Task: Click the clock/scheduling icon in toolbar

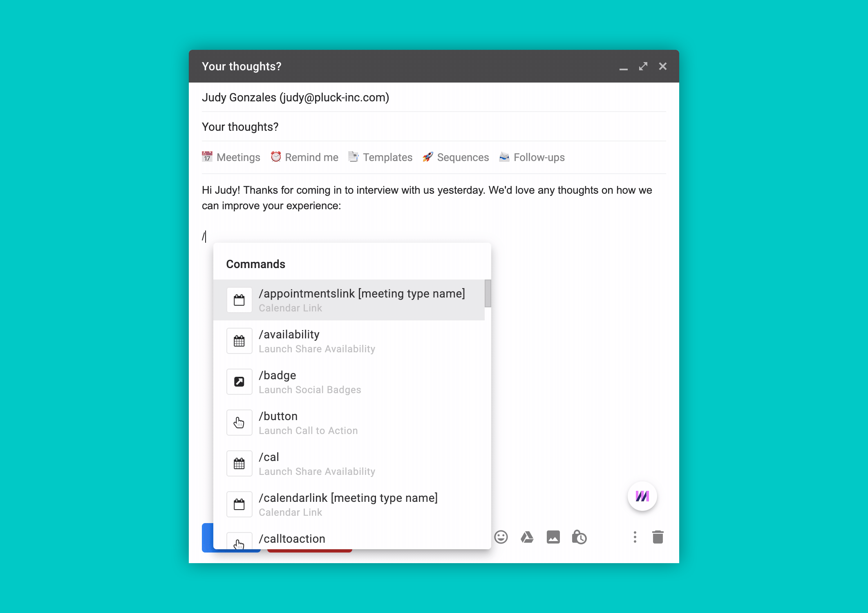Action: (x=579, y=538)
